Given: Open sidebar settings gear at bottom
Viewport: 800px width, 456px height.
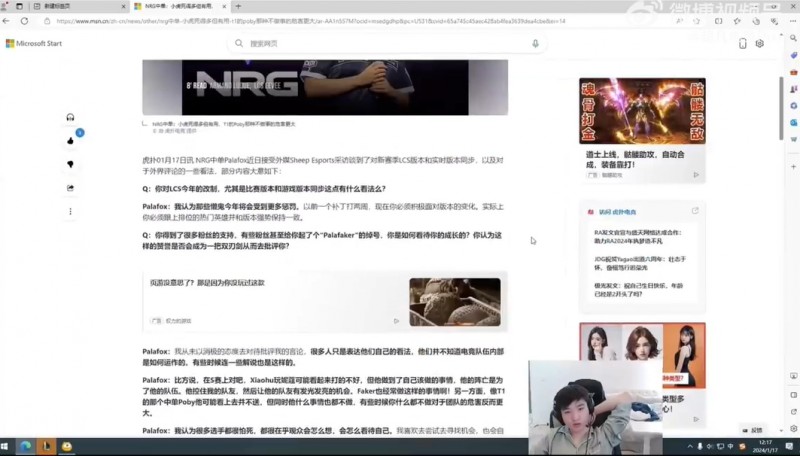Looking at the screenshot, I should click(793, 428).
